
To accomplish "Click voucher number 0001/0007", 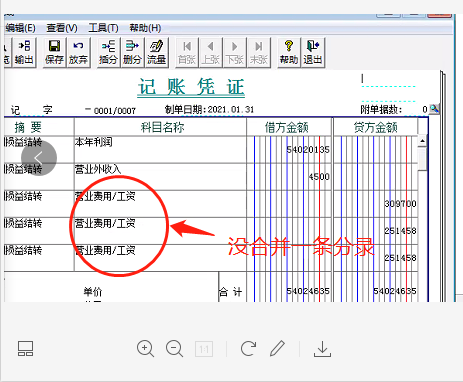I will click(115, 110).
